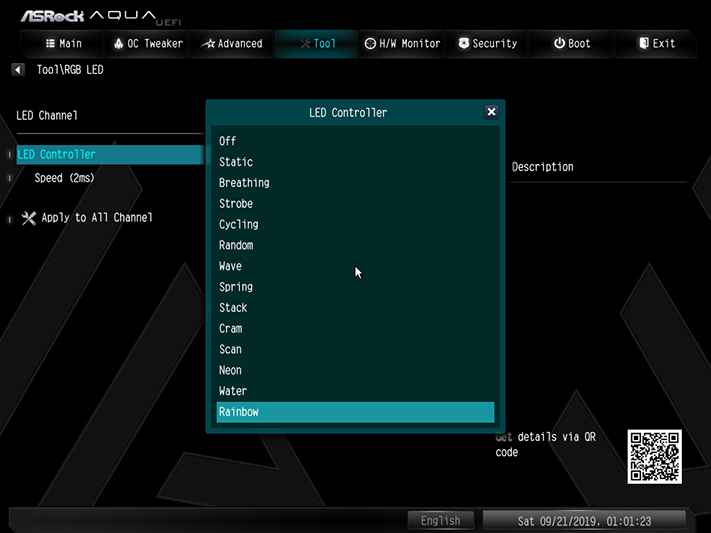Open the H/W Monitor tab
The height and width of the screenshot is (533, 711).
coord(402,44)
